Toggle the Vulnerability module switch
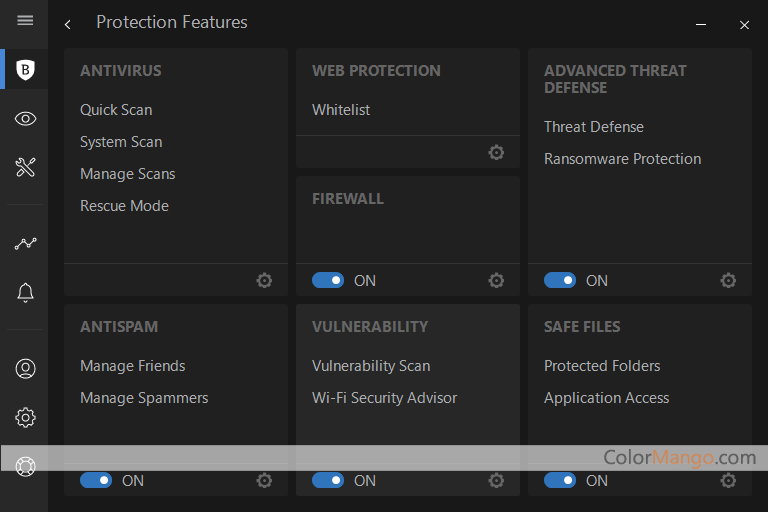Viewport: 768px width, 512px height. pyautogui.click(x=328, y=481)
